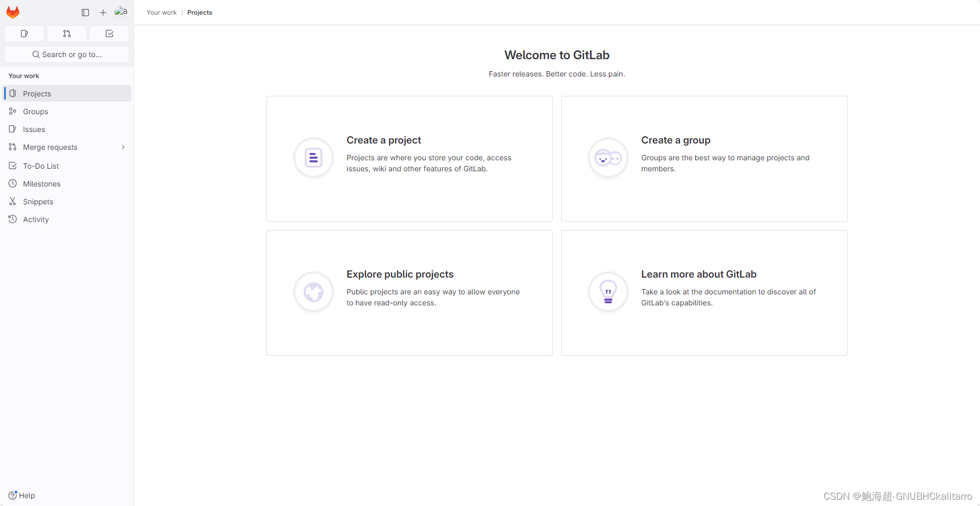
Task: Expand the Merge requests chevron
Action: pyautogui.click(x=123, y=147)
